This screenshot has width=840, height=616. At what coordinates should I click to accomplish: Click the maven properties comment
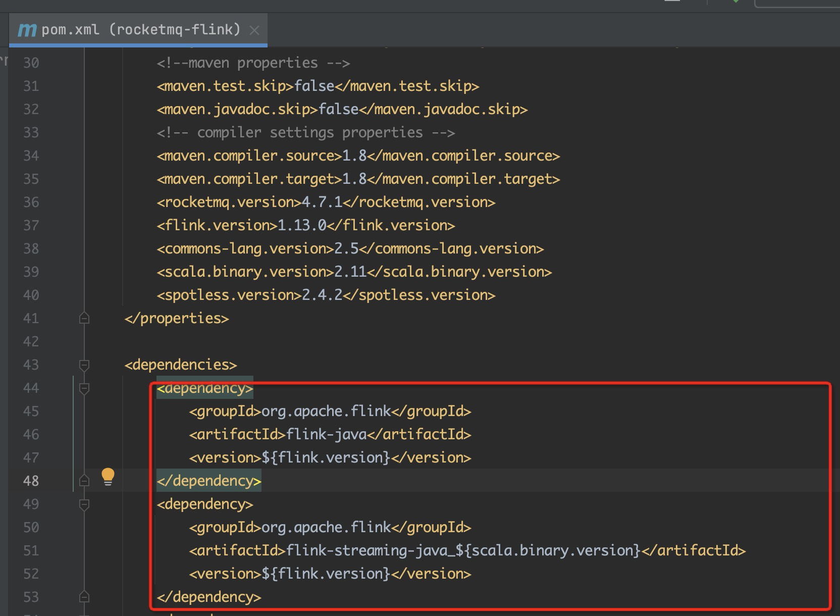point(253,63)
